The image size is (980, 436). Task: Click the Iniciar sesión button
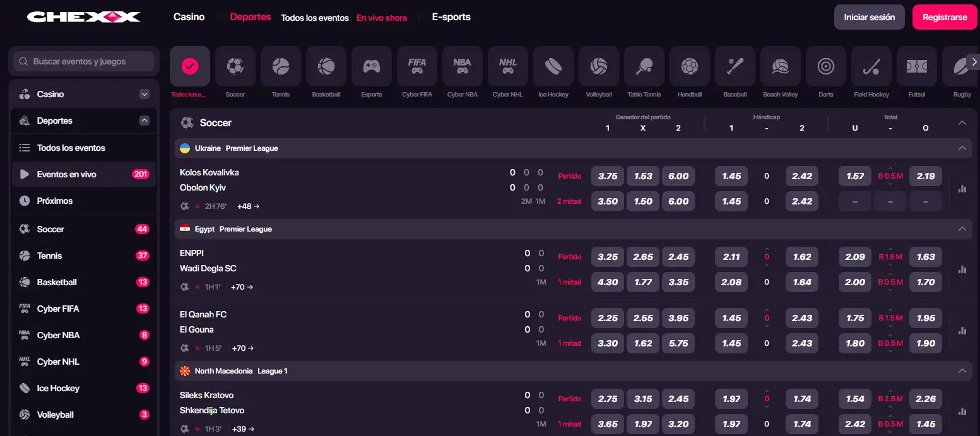[870, 17]
